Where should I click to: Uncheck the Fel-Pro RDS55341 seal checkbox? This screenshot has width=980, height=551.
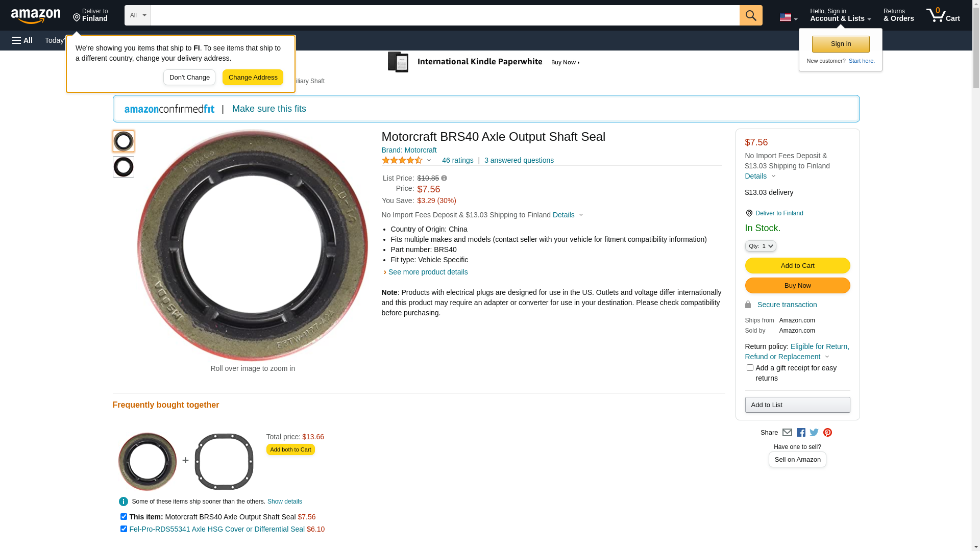(x=124, y=529)
